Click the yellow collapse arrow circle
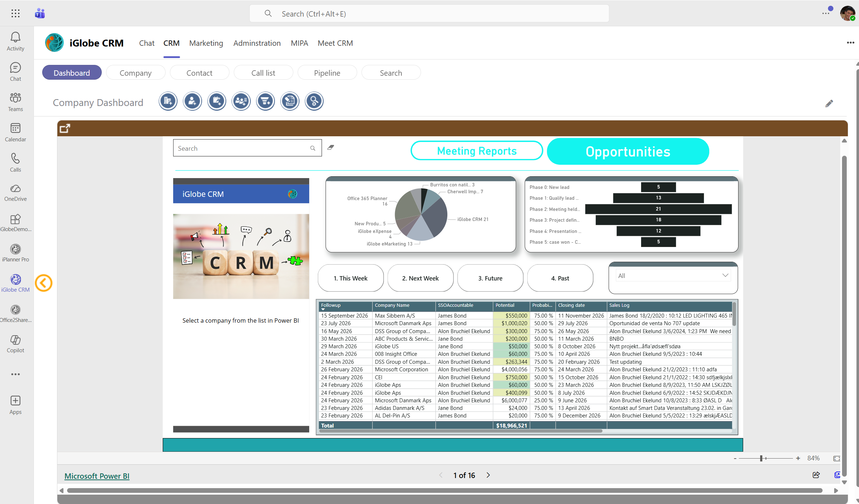 pos(44,283)
